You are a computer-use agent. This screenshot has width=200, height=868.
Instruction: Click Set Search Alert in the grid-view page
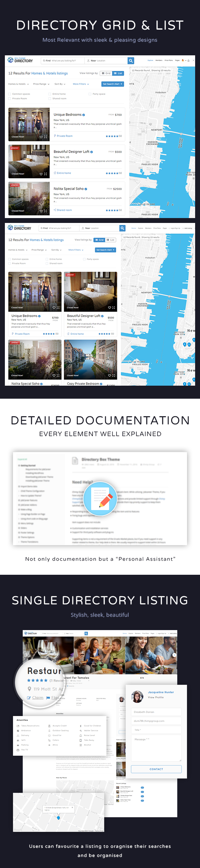(105, 250)
